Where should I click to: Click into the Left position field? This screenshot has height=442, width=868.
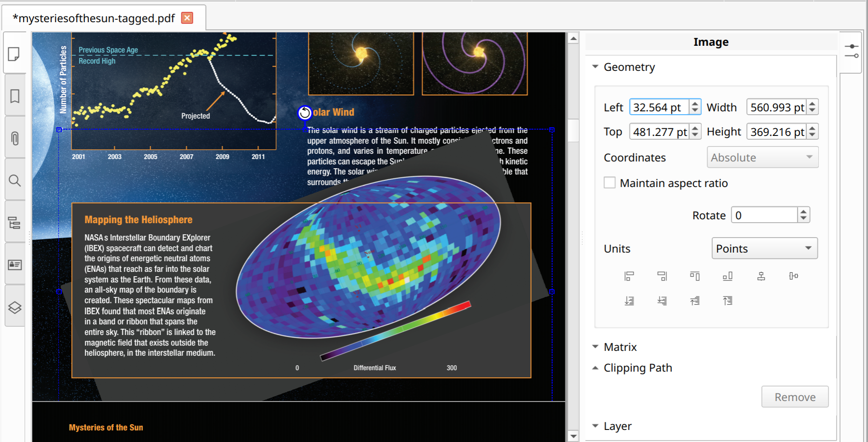coord(659,107)
